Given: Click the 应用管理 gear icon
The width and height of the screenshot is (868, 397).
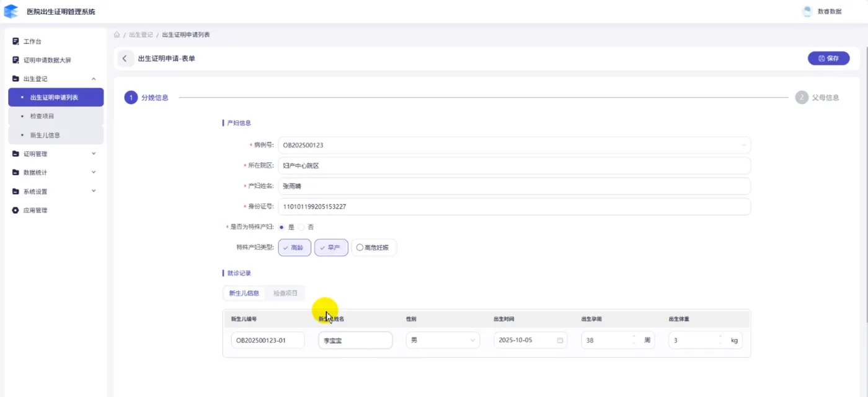Looking at the screenshot, I should tap(16, 210).
